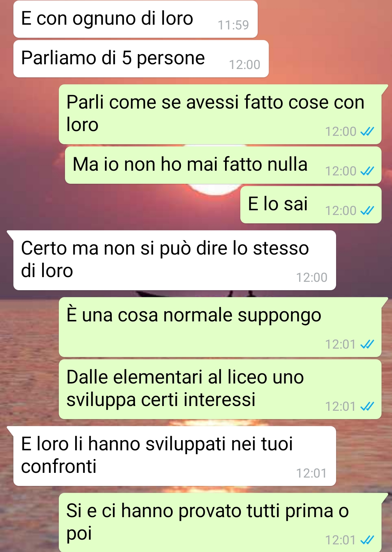This screenshot has width=392, height=552.
Task: Select the "Certo ma non si può dire" message
Action: (x=175, y=260)
